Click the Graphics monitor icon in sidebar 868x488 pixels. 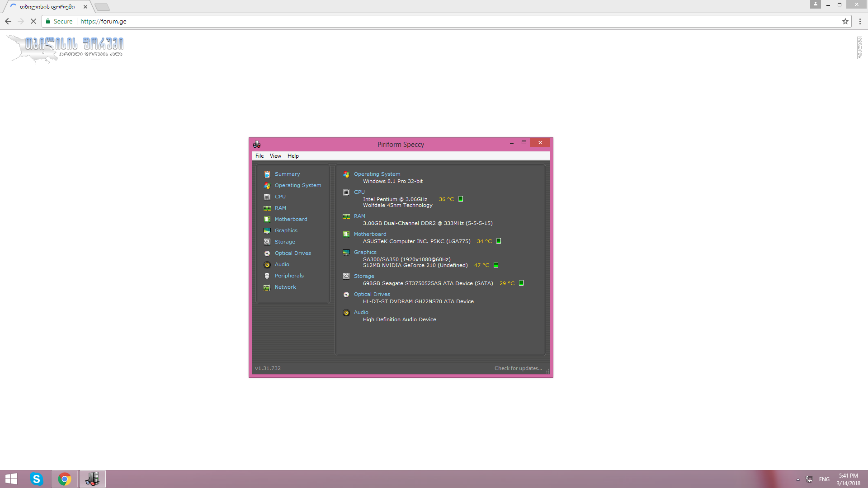[267, 231]
